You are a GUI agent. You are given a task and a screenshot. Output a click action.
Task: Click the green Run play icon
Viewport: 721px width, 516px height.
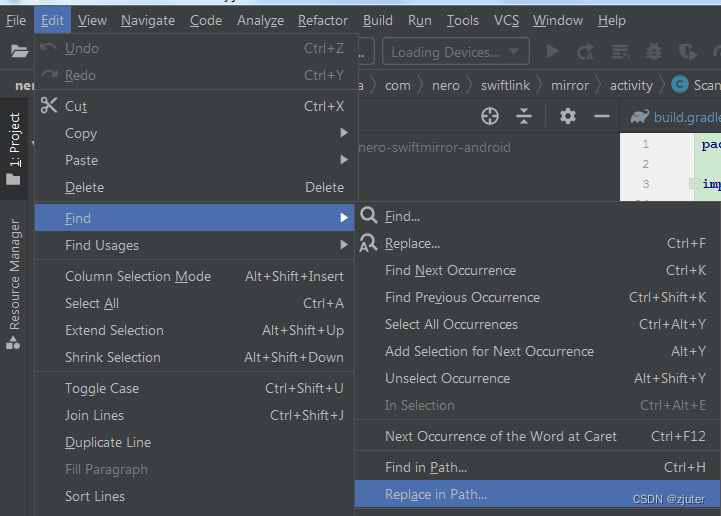(552, 52)
